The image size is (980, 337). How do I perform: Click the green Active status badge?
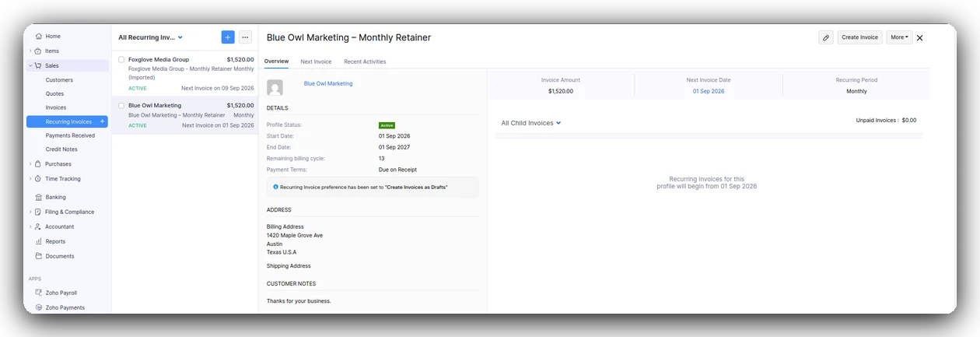(387, 125)
